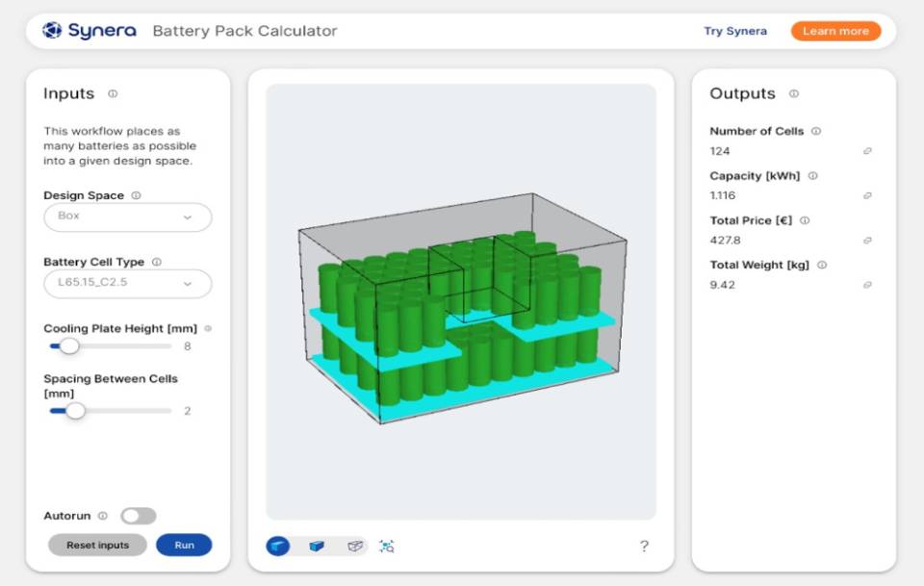Screen dimensions: 924x586
Task: Copy link for Capacity value 1.116
Action: click(x=867, y=195)
